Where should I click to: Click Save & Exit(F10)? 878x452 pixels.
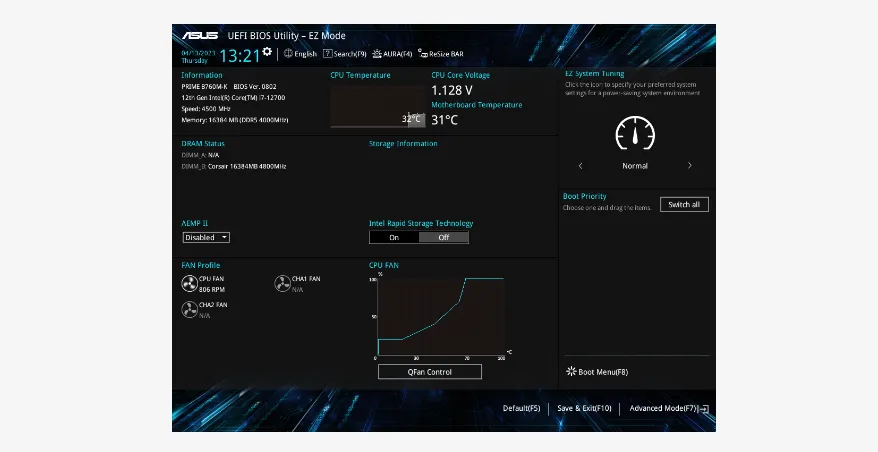(584, 408)
